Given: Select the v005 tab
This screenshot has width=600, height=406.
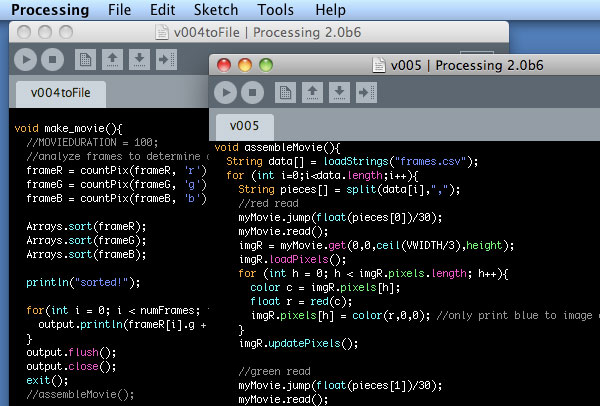Looking at the screenshot, I should point(244,127).
